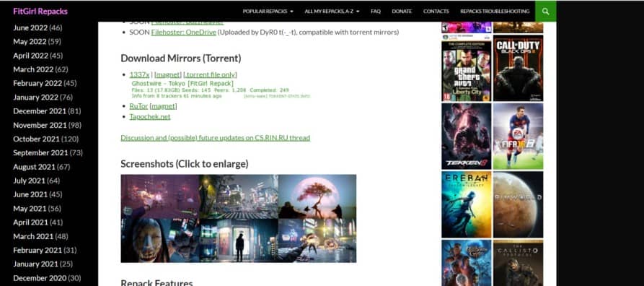The image size is (644, 286).
Task: Download the .torrent file only link
Action: tap(211, 74)
